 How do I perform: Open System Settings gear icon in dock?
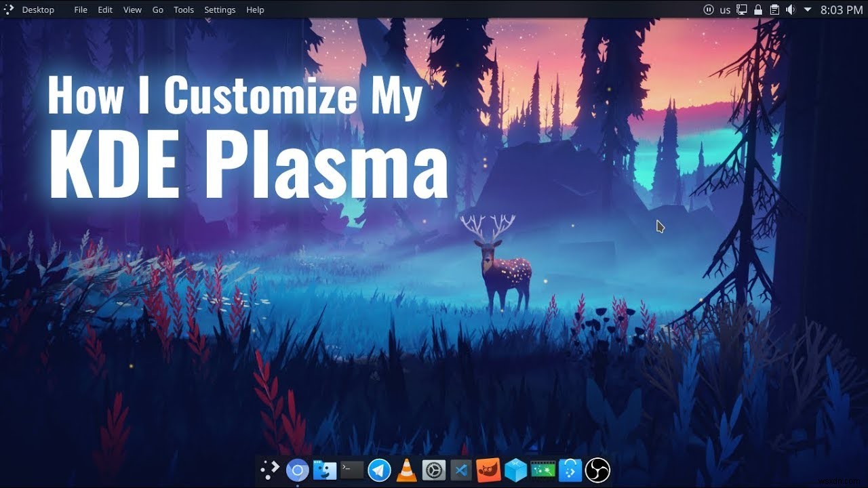point(433,470)
